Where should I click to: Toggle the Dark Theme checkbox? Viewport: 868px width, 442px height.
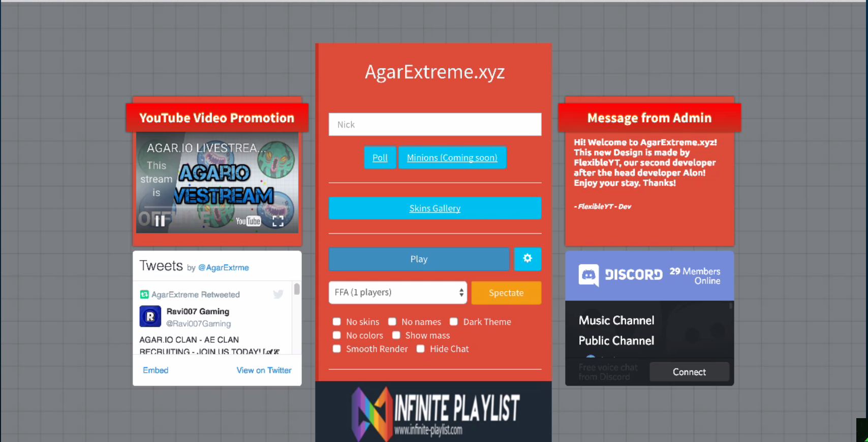pyautogui.click(x=454, y=322)
